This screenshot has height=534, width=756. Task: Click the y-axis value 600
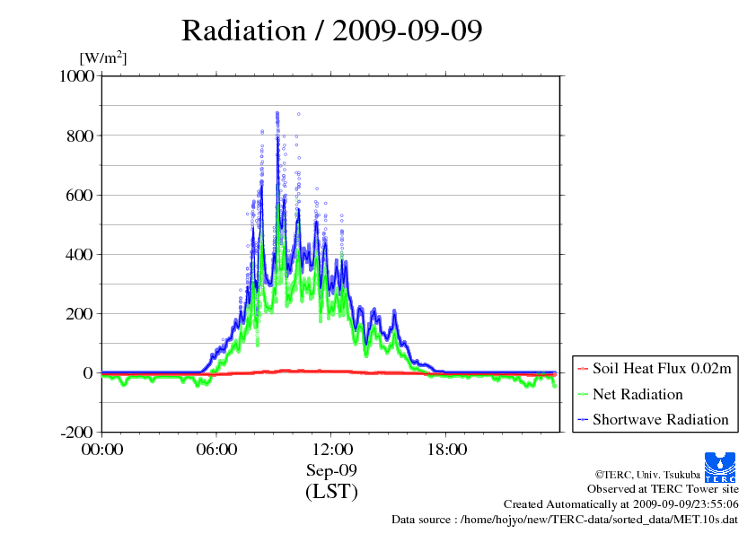[x=80, y=195]
